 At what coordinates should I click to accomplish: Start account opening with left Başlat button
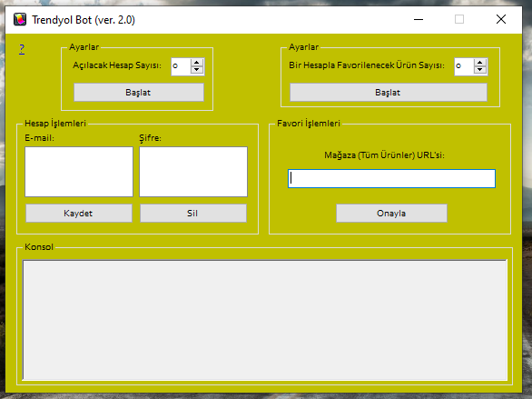click(139, 93)
